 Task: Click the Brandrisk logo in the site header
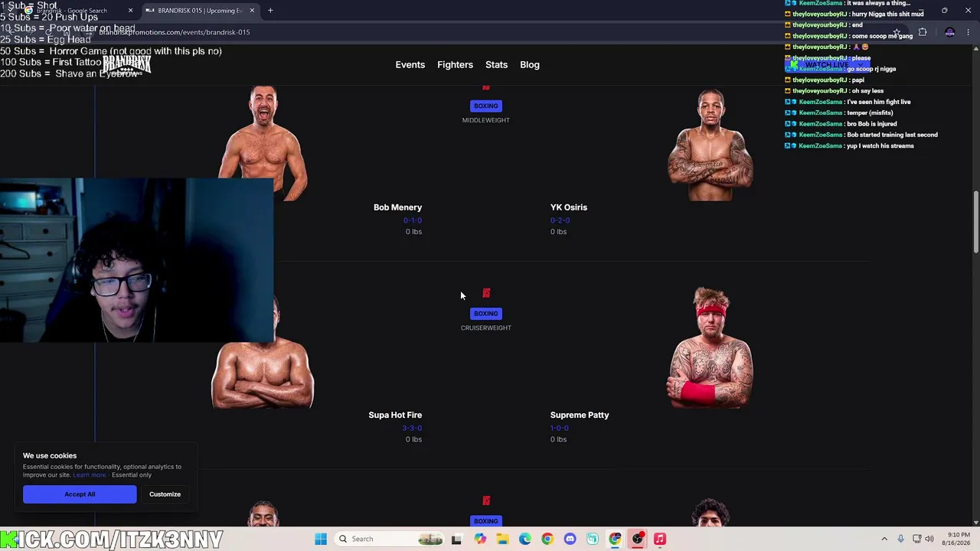(127, 64)
